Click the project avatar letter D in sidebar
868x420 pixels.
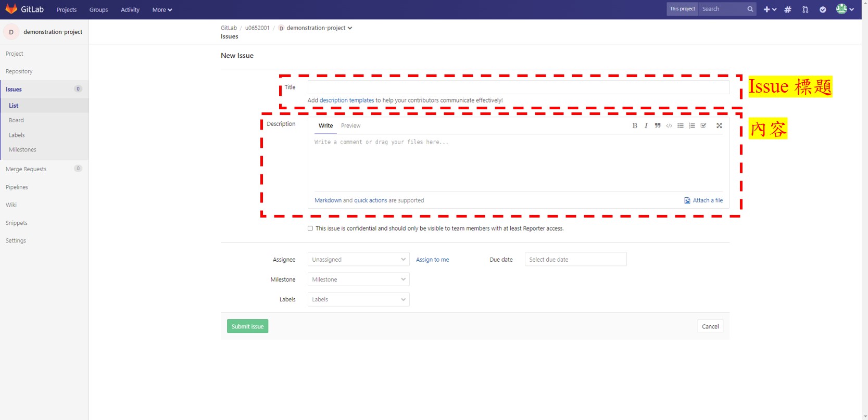[11, 32]
